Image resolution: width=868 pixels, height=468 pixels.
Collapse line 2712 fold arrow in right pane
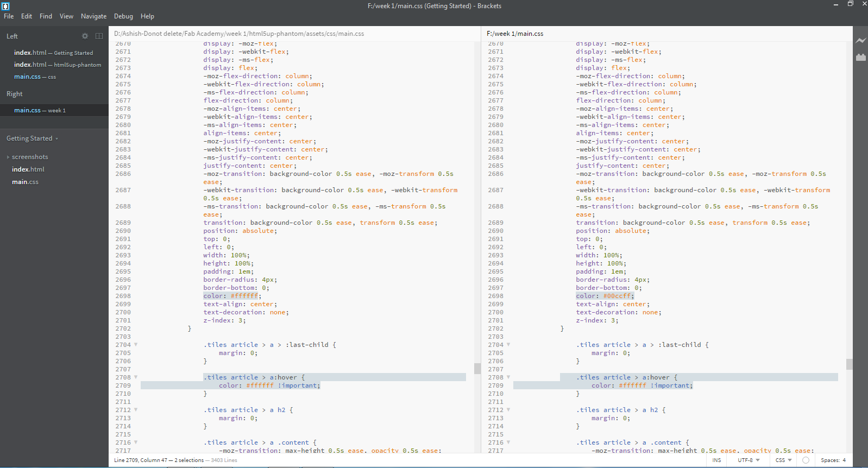508,410
